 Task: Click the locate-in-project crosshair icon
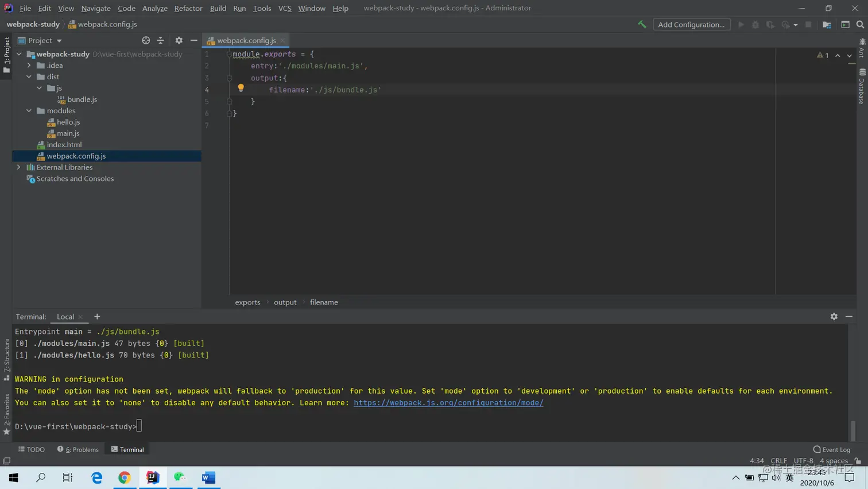click(146, 40)
